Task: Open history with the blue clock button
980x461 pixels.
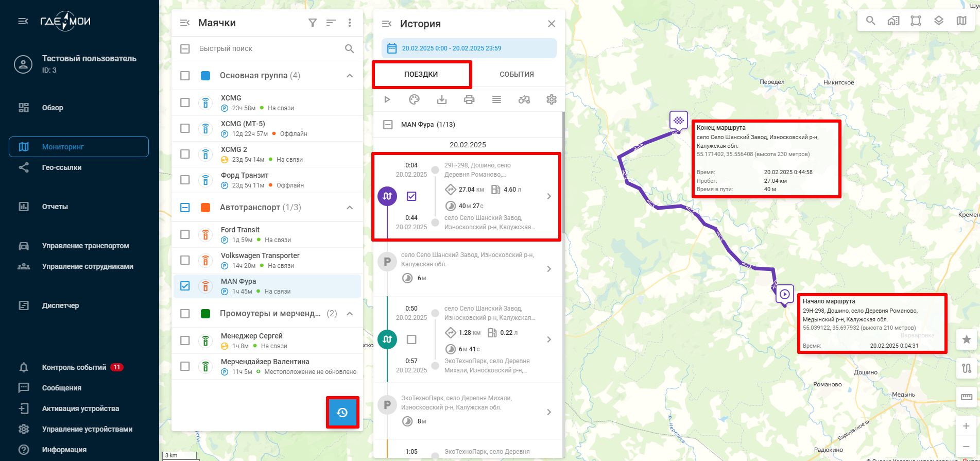Action: tap(342, 412)
